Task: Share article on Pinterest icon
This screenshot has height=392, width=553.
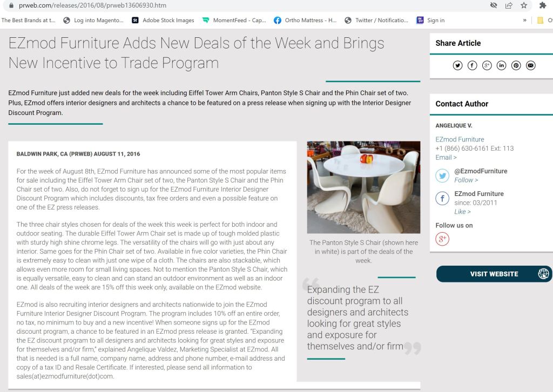Action: [516, 65]
